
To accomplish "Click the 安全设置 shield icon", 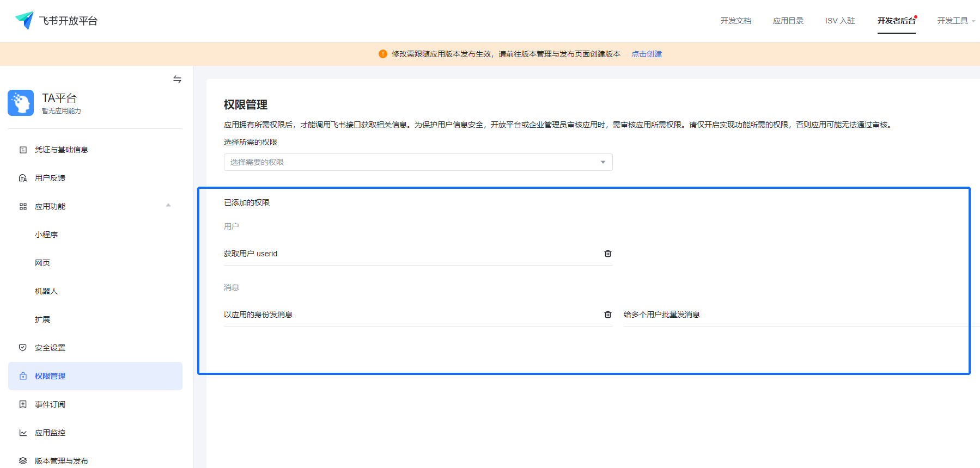I will point(23,348).
